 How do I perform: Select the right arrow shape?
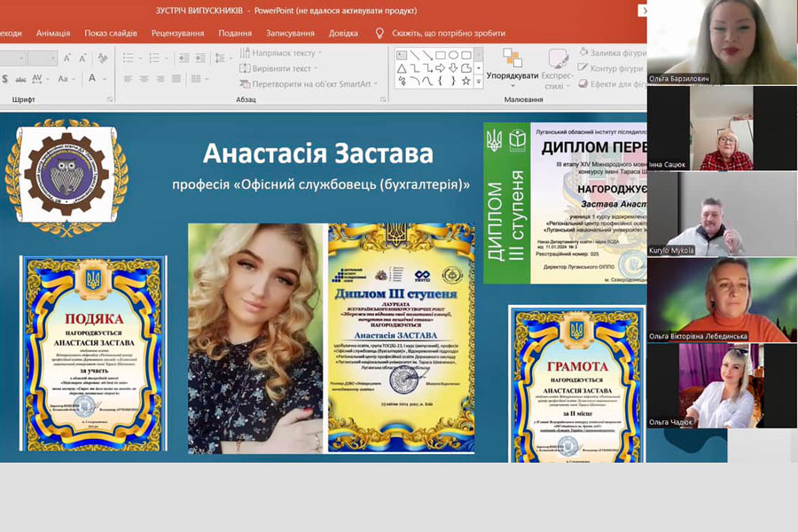[440, 68]
